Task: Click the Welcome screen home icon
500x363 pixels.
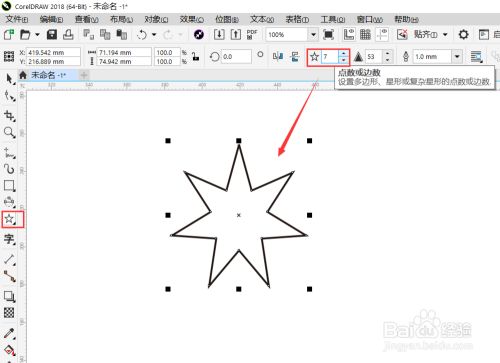Action: 23,75
